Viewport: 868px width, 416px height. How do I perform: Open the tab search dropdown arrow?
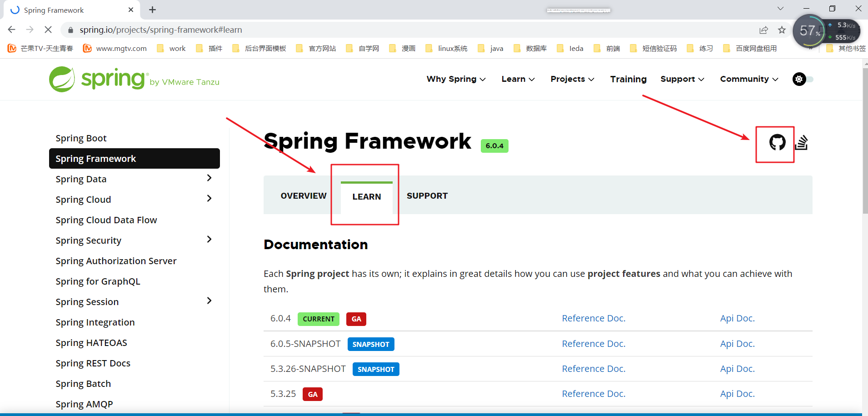click(780, 8)
